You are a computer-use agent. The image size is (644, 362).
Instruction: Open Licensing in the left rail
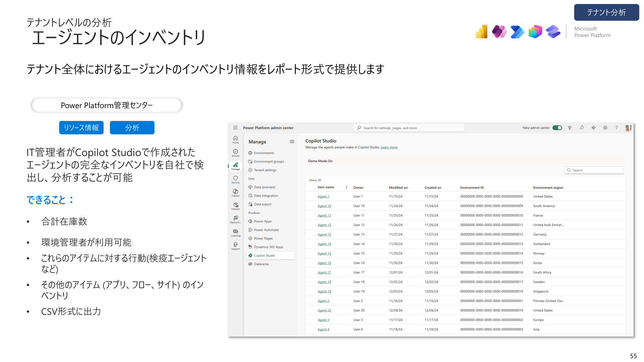(x=236, y=233)
